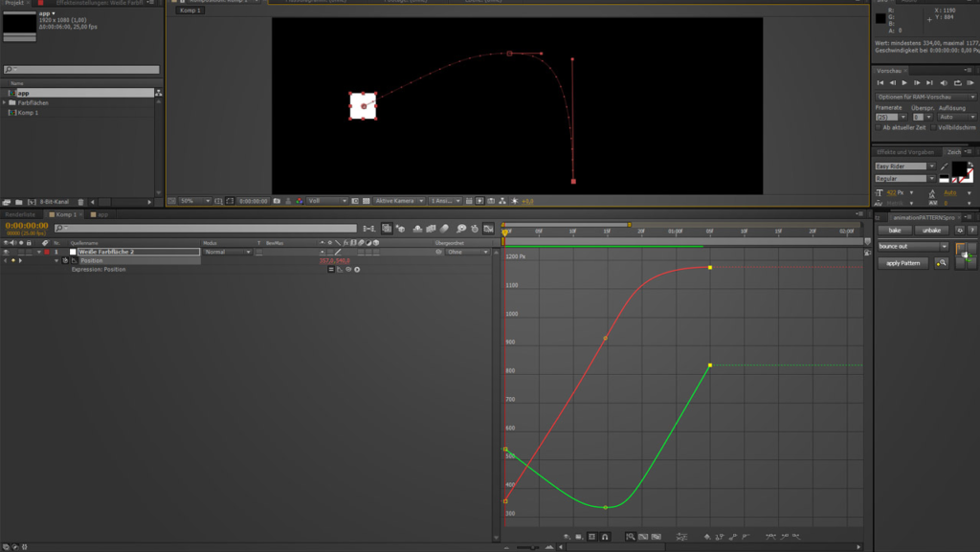Click the help question mark in animationPATTERNSpro
This screenshot has width=980, height=552.
(972, 231)
